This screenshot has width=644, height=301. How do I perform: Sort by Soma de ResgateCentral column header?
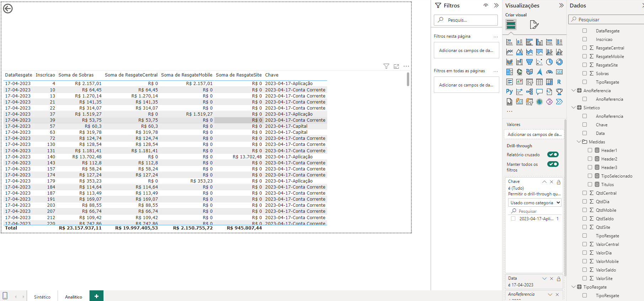131,75
